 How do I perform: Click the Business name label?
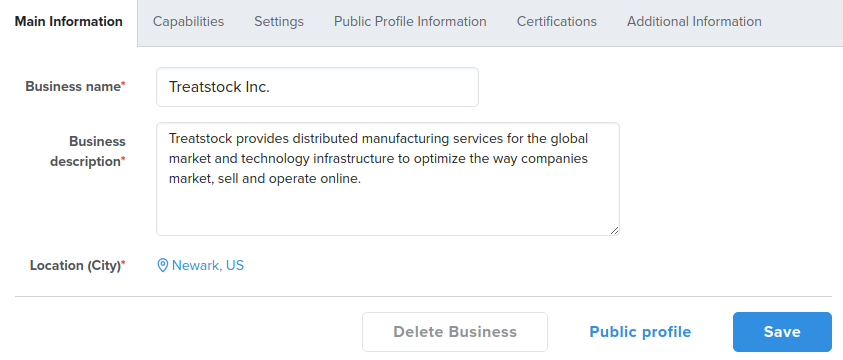coord(75,87)
